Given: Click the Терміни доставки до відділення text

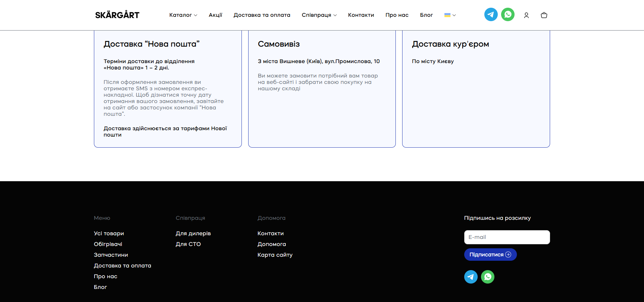Looking at the screenshot, I should [149, 64].
